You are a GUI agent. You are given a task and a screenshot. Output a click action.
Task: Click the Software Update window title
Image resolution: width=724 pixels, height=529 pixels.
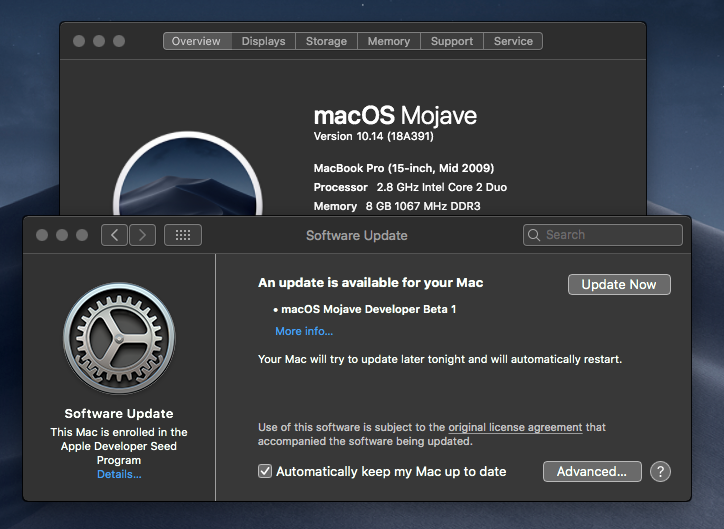pyautogui.click(x=356, y=235)
